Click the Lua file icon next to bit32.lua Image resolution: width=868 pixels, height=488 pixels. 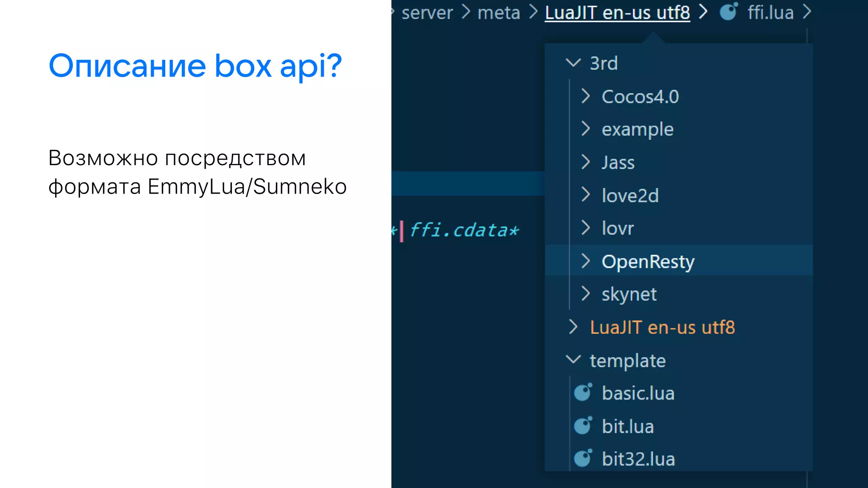583,458
